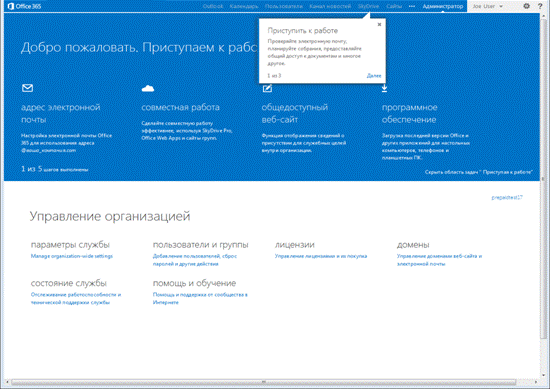The width and height of the screenshot is (550, 389).
Task: Click Управление доменами веб-сайта link
Action: 439,260
